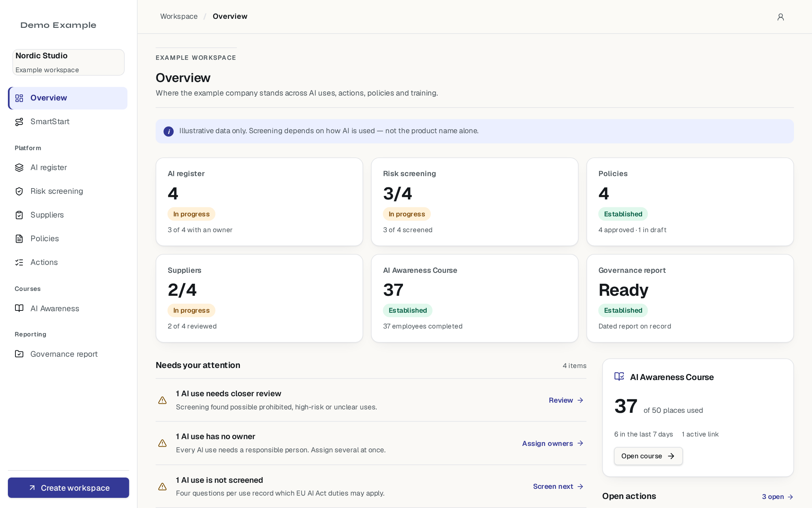Click the Workspace breadcrumb link
This screenshot has width=812, height=508.
point(179,17)
